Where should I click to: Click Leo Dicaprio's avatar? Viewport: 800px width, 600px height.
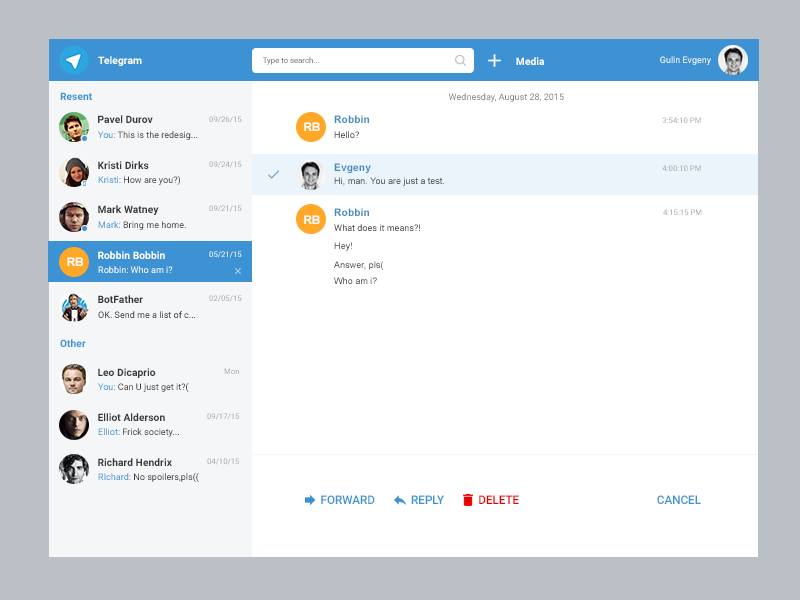pyautogui.click(x=74, y=379)
